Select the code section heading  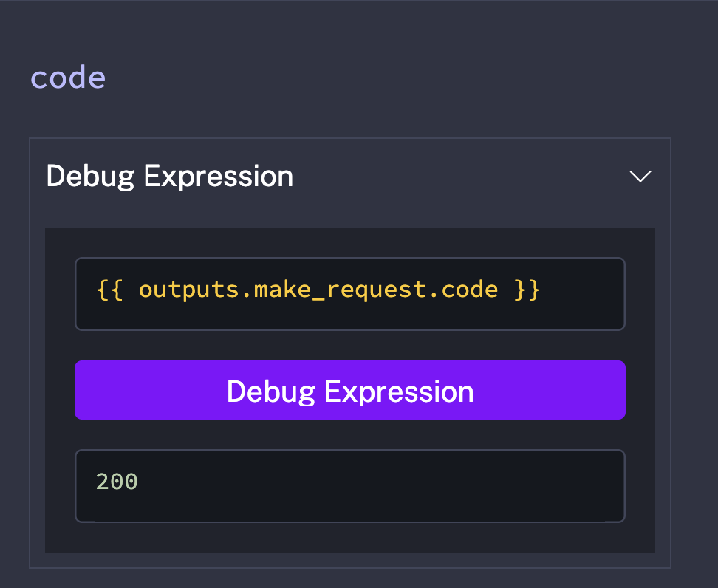pyautogui.click(x=68, y=77)
